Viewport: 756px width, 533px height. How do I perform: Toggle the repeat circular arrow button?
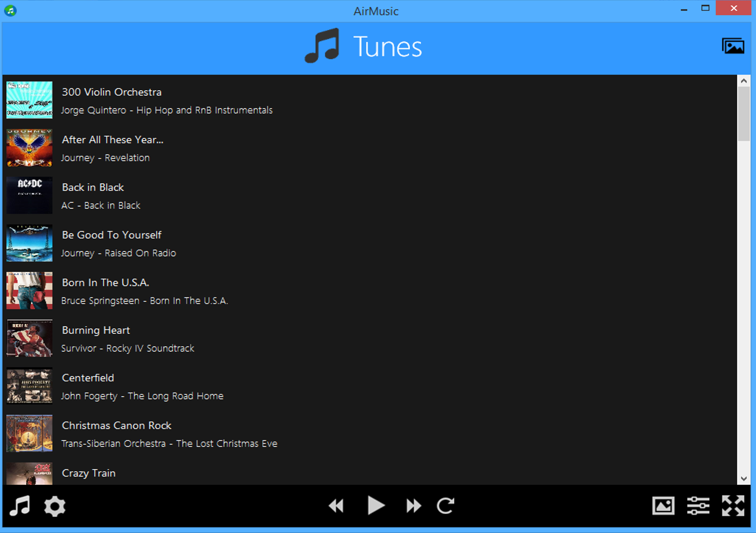tap(445, 506)
